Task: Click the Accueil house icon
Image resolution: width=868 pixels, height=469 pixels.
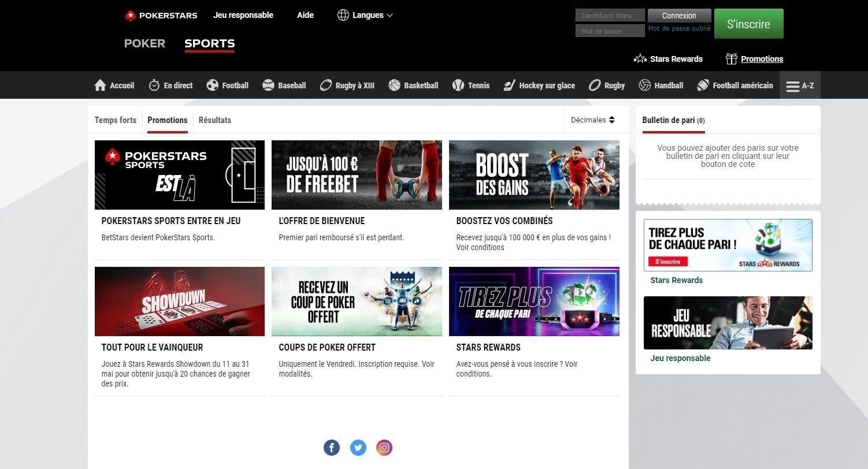Action: click(100, 85)
